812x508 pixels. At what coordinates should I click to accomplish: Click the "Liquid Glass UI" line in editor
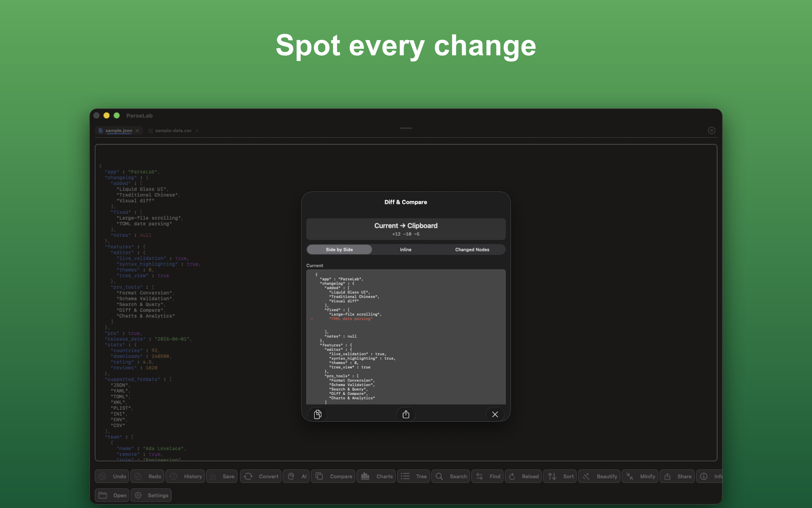coord(142,189)
